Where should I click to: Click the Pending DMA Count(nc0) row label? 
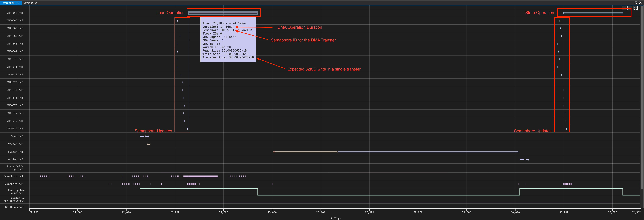(x=16, y=192)
